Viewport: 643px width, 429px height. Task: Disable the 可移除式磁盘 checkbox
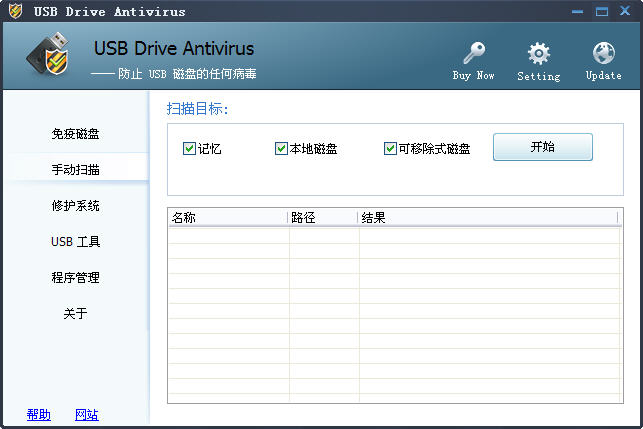click(390, 149)
